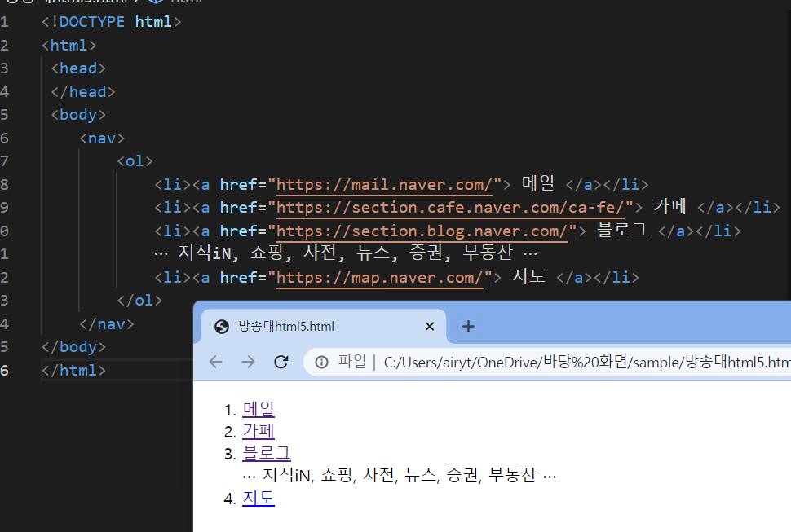Screen dimensions: 791x532
Task: Close the 방송대html5.html browser tab
Action: tap(429, 327)
